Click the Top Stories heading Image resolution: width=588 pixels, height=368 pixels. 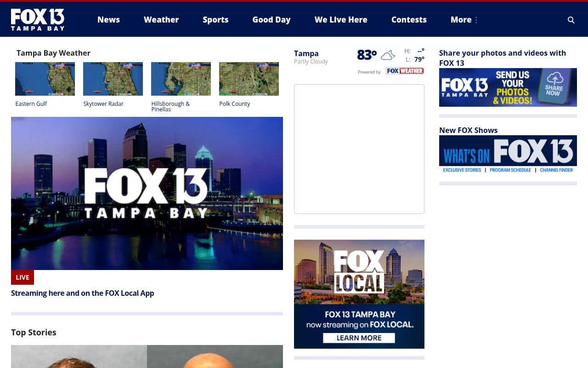pyautogui.click(x=34, y=332)
